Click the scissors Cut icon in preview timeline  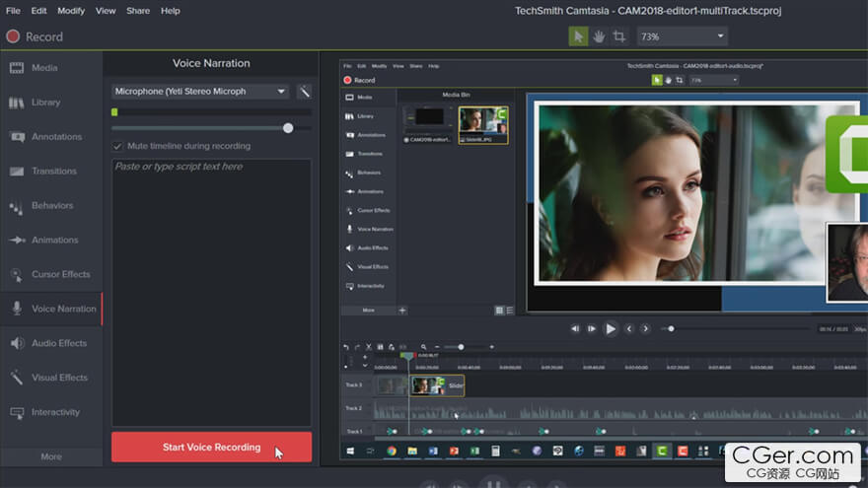(x=369, y=347)
